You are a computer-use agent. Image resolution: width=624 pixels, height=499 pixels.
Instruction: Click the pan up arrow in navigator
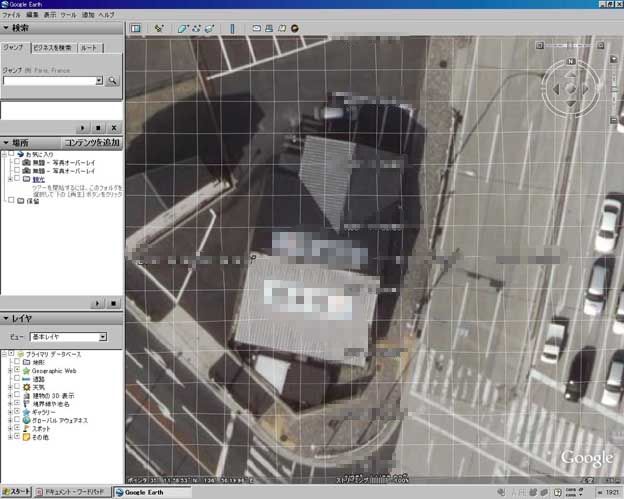[571, 74]
